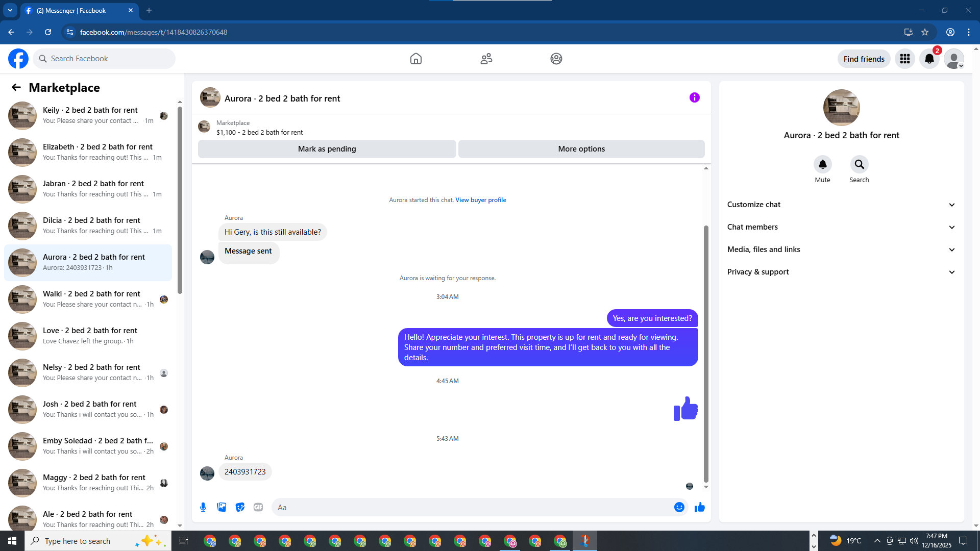Bookmark this page with star icon

tap(925, 32)
